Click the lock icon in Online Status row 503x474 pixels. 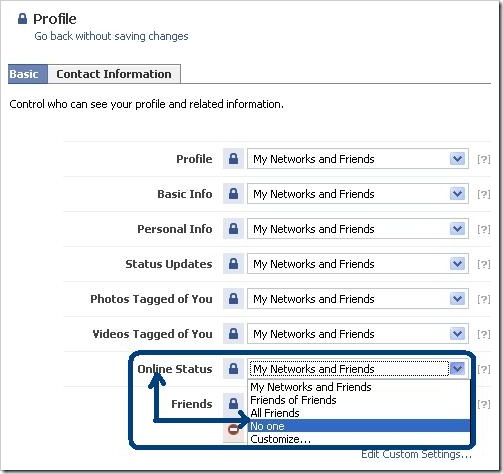pyautogui.click(x=233, y=369)
